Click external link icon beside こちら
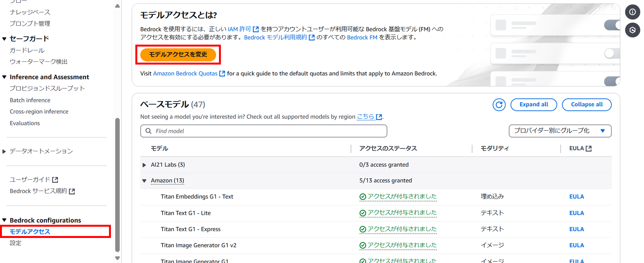Screen dimensions: 644x263 pyautogui.click(x=379, y=117)
